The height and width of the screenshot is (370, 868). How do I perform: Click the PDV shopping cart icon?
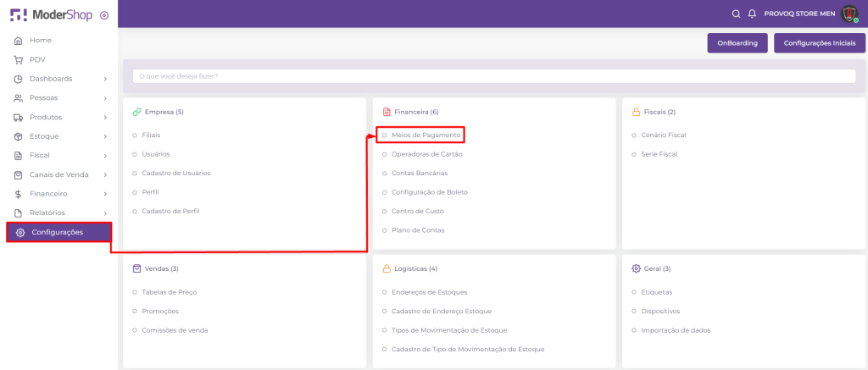click(x=19, y=60)
